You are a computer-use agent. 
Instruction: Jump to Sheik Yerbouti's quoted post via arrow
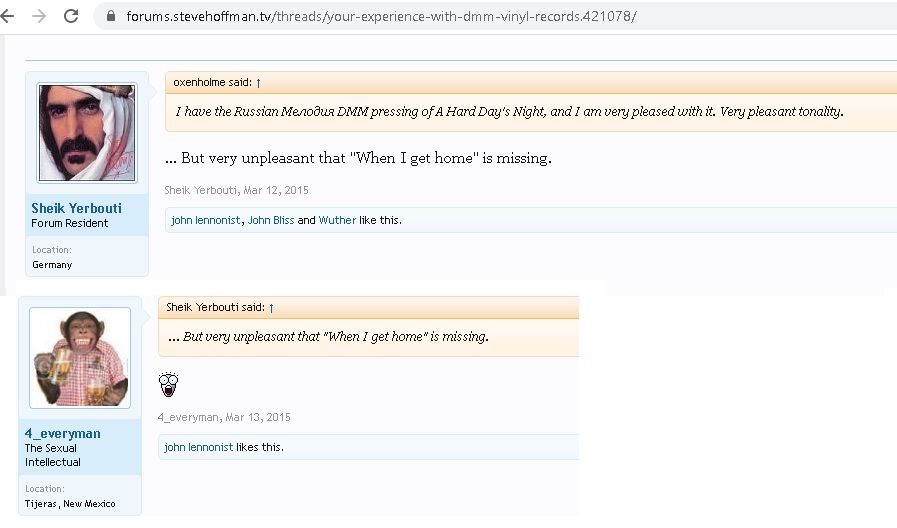pos(272,308)
